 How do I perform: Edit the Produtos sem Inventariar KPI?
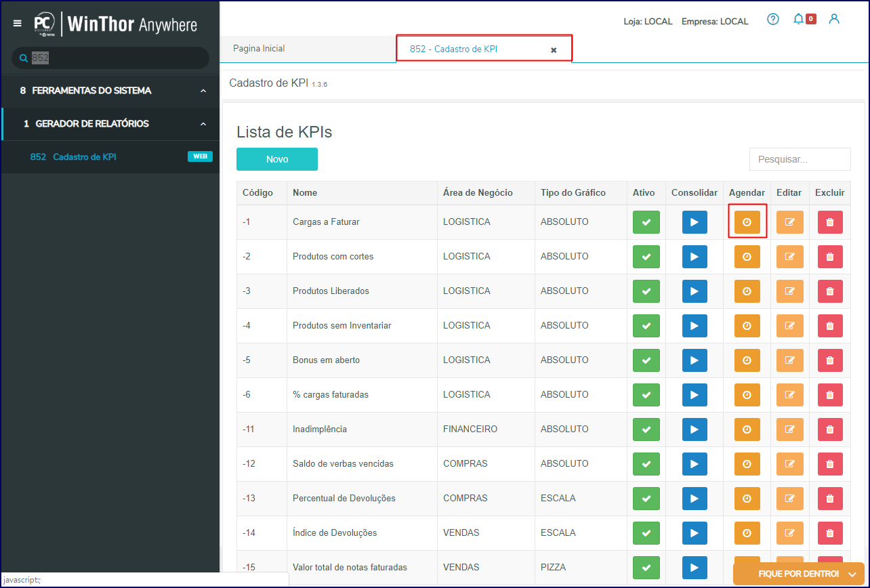coord(790,326)
